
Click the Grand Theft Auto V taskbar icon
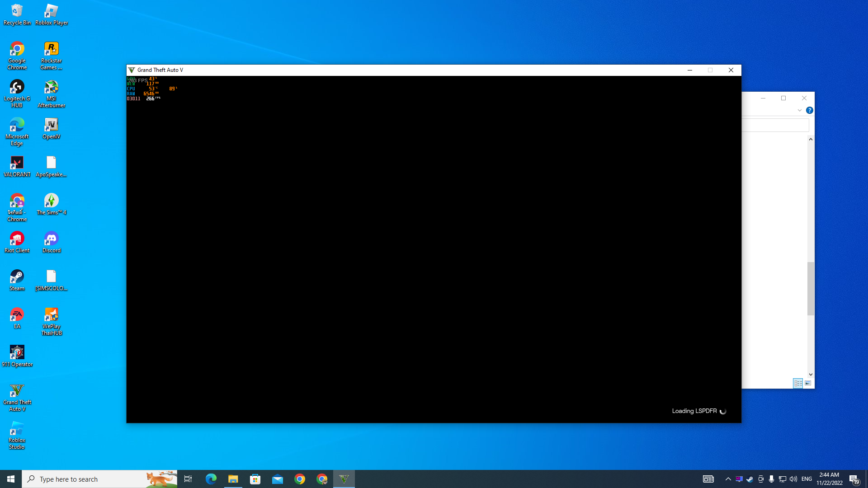coord(344,479)
